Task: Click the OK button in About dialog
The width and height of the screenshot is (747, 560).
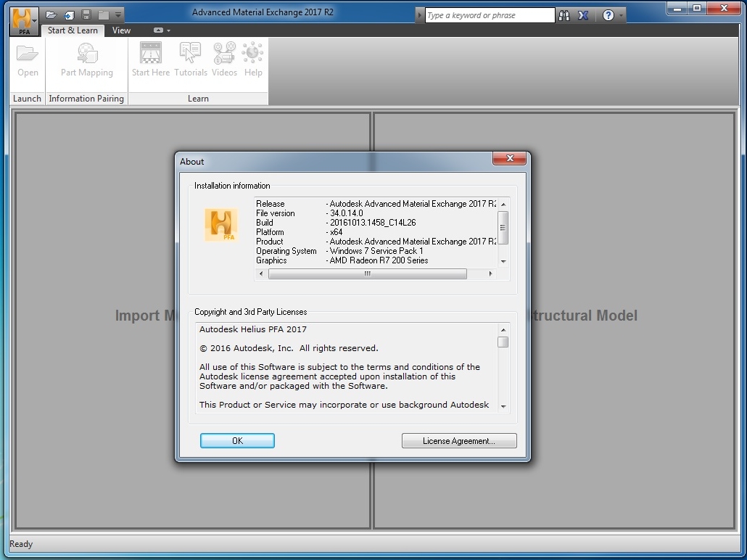Action: pos(237,441)
